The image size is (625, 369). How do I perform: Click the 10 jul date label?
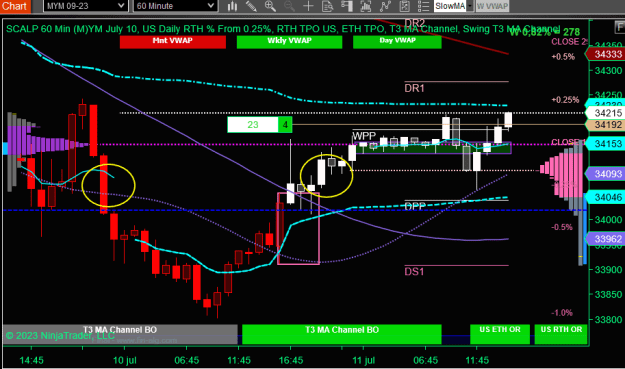click(x=124, y=361)
